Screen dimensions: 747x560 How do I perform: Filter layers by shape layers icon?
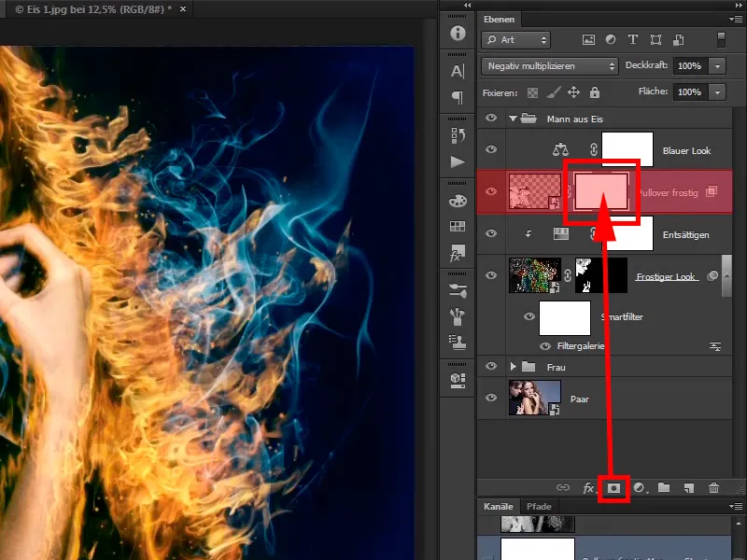click(656, 40)
